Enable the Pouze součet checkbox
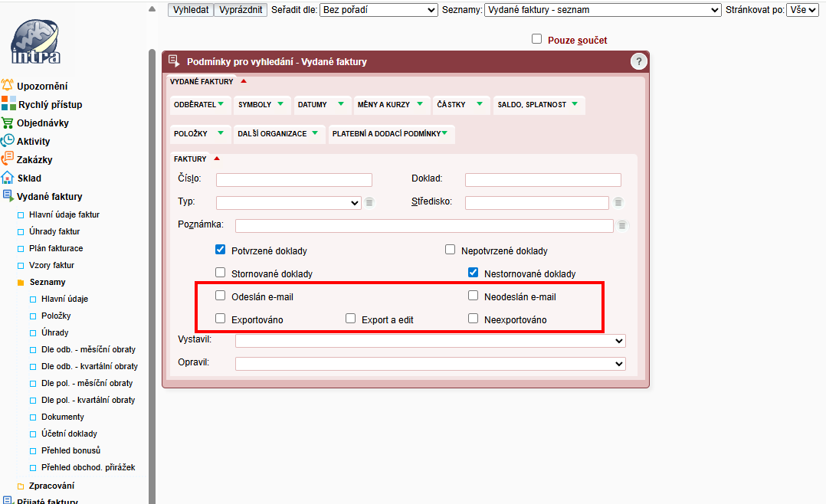826x504 pixels. 536,39
